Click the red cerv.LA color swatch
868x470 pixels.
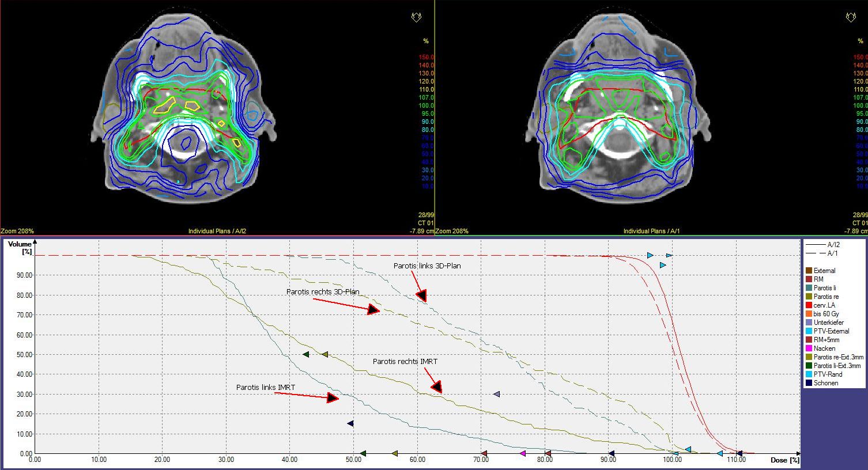click(x=809, y=305)
